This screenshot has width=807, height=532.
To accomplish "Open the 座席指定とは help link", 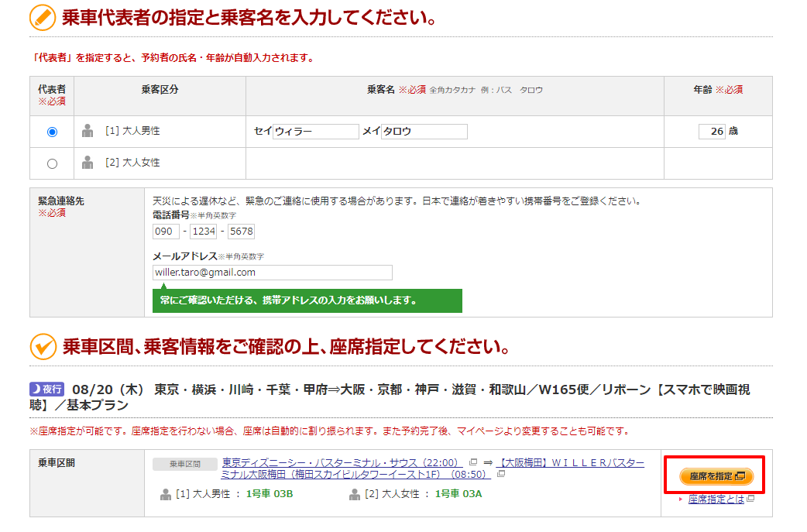I will [716, 499].
